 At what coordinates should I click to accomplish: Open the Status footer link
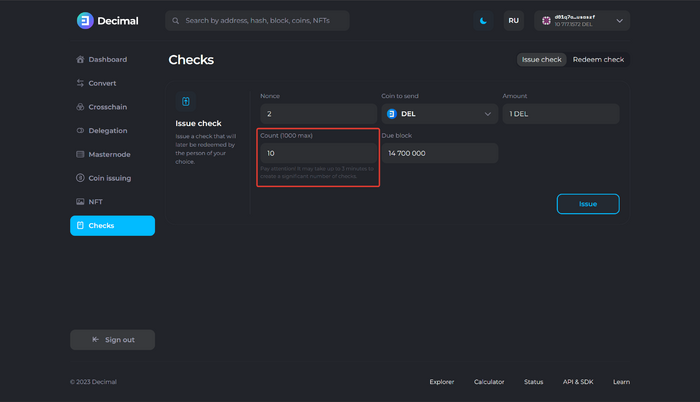click(x=533, y=382)
